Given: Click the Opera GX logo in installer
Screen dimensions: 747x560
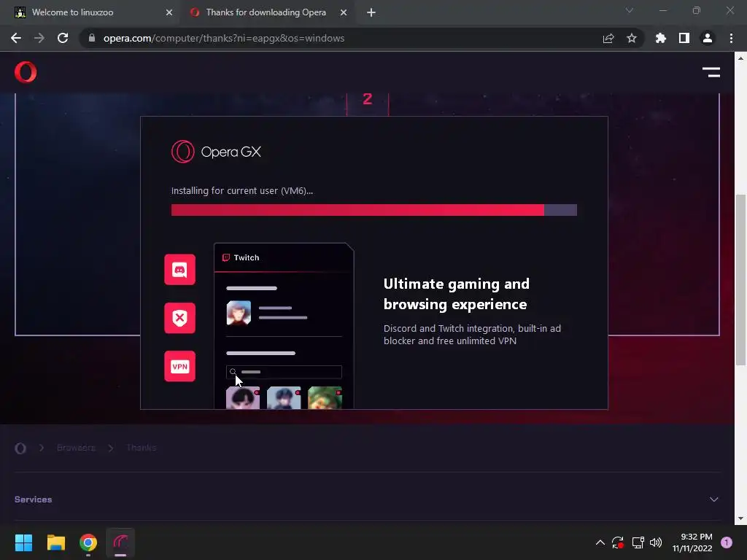Looking at the screenshot, I should (216, 152).
